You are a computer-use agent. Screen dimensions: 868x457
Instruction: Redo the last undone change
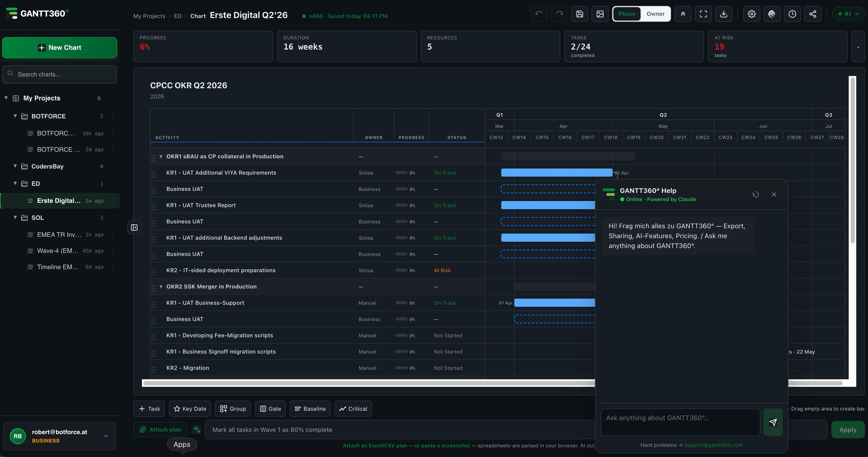(x=559, y=14)
